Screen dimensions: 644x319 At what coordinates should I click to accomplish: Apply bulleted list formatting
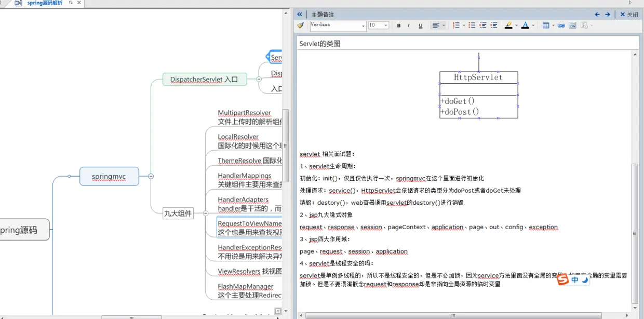[472, 25]
